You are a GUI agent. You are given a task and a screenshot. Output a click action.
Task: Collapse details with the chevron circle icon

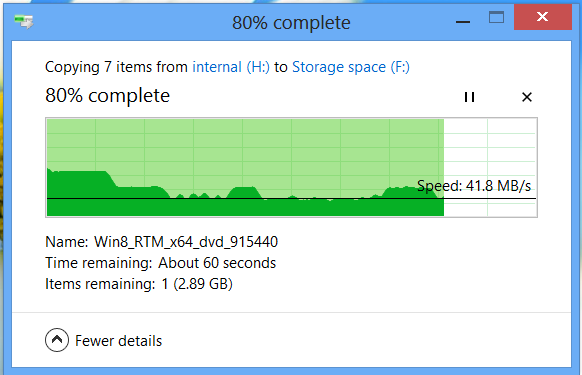pos(57,340)
